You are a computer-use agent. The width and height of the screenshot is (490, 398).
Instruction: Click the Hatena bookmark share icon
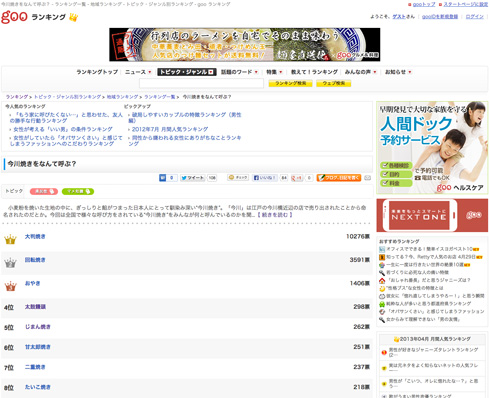[x=163, y=178]
